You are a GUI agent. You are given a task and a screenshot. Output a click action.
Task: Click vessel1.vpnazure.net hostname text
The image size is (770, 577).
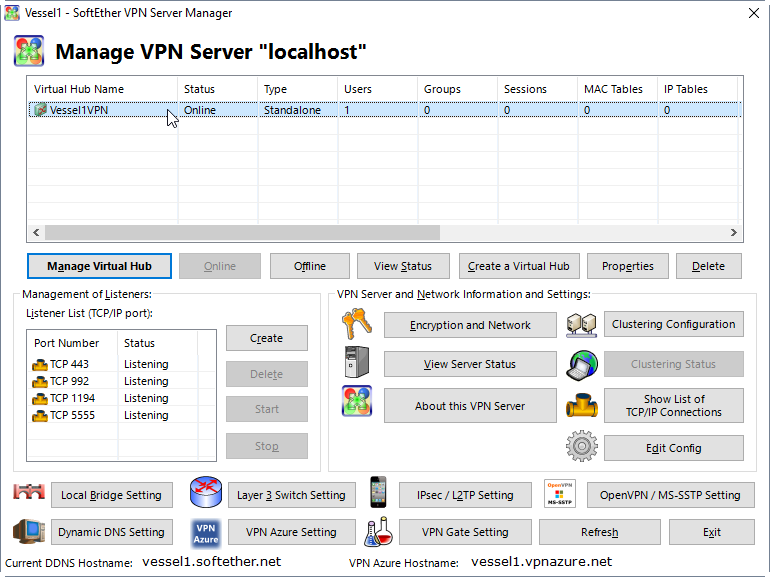click(x=542, y=561)
